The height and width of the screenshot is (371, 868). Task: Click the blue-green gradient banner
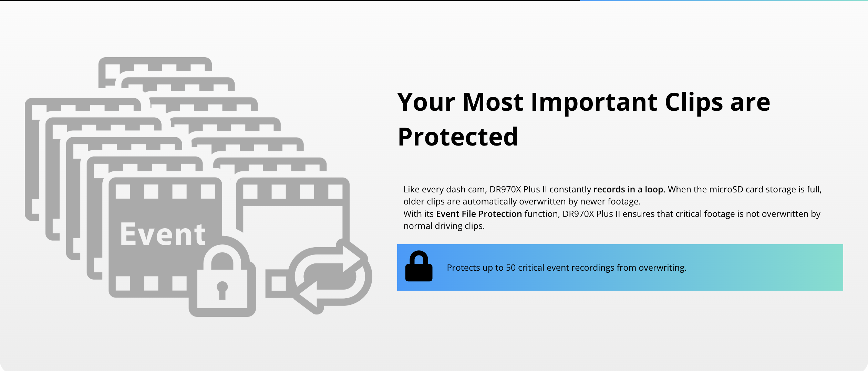pyautogui.click(x=620, y=267)
